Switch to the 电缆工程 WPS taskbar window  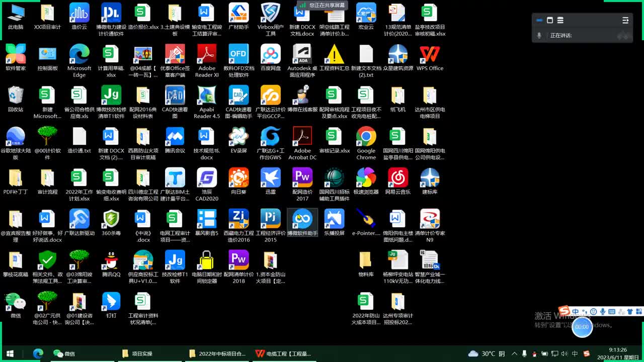point(283,353)
